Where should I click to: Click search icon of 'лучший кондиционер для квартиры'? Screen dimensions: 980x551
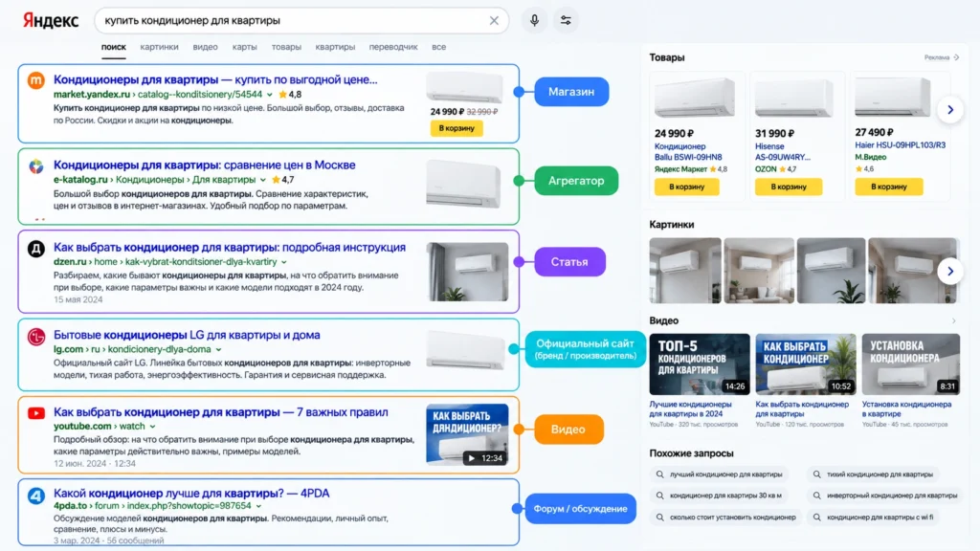(x=660, y=474)
